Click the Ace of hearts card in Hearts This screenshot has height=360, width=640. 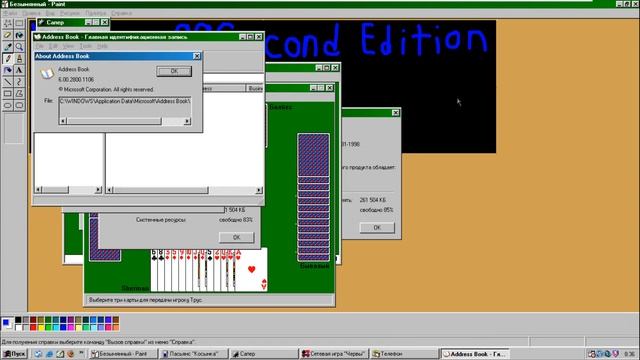pos(252,269)
